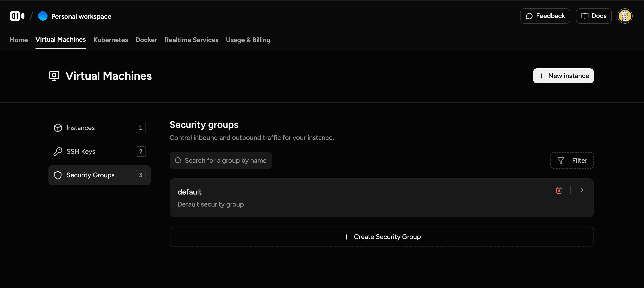Click Create Security Group

[381, 237]
